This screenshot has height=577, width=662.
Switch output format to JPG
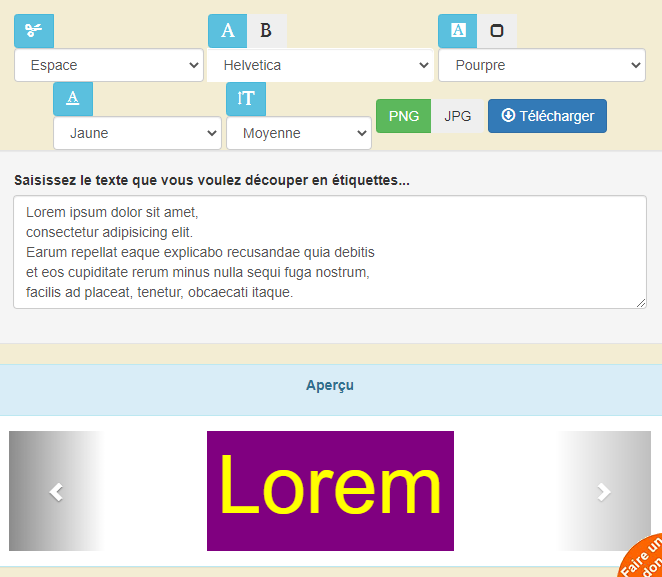pyautogui.click(x=458, y=116)
